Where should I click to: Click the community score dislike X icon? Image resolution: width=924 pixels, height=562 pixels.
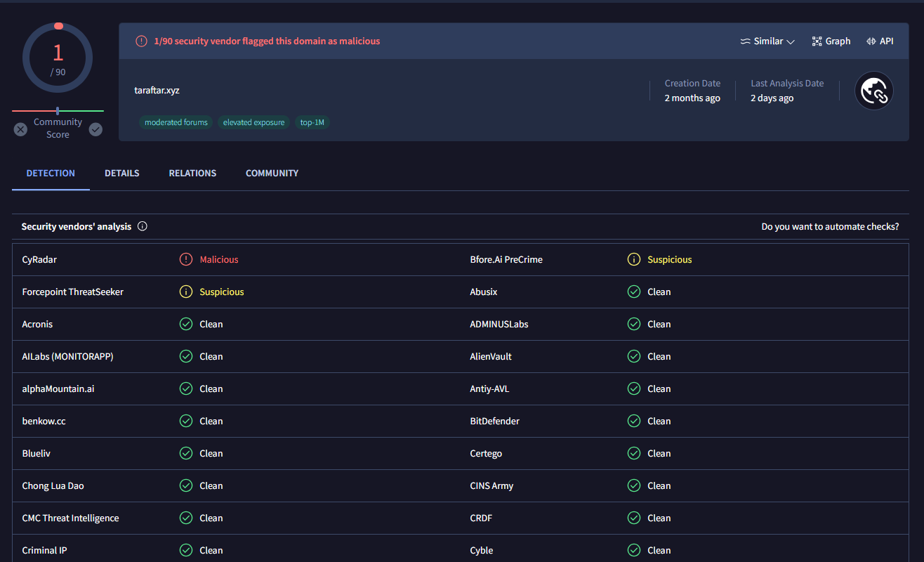click(20, 129)
